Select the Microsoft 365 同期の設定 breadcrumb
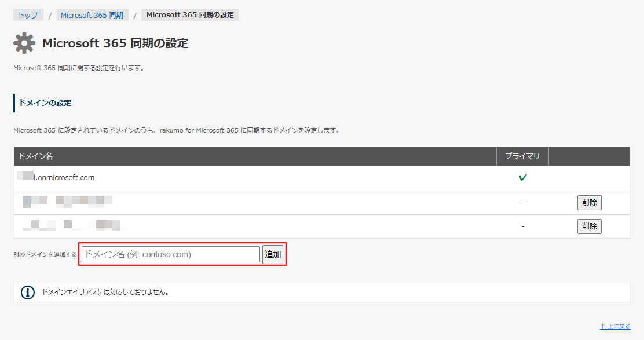Image resolution: width=644 pixels, height=340 pixels. tap(190, 15)
